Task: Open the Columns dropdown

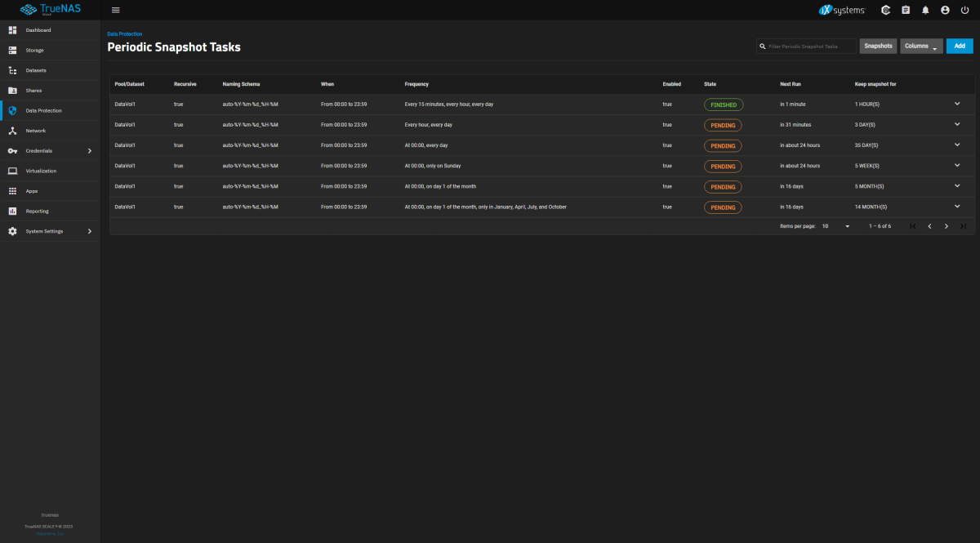Action: 921,46
